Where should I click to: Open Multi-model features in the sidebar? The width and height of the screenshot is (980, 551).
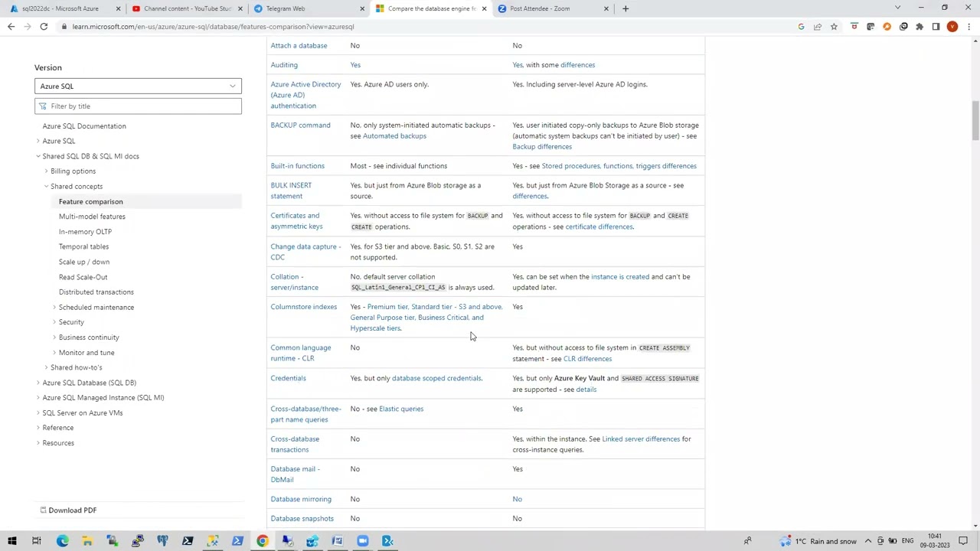[x=92, y=217]
